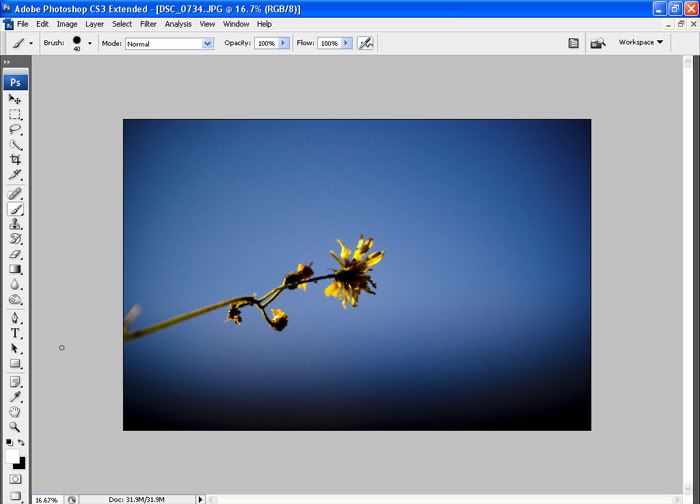This screenshot has height=504, width=700.
Task: Select the Slice tool
Action: click(x=15, y=174)
